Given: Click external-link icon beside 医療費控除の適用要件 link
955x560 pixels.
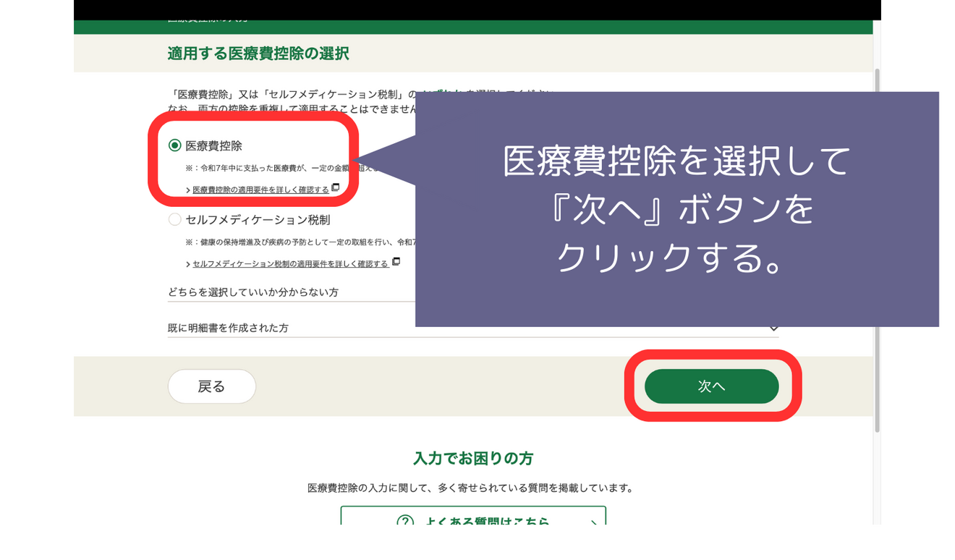Looking at the screenshot, I should tap(335, 187).
